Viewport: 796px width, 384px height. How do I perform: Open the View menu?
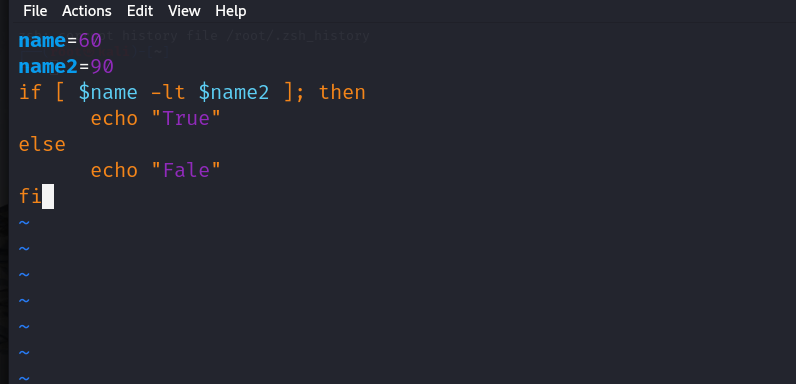pos(184,11)
